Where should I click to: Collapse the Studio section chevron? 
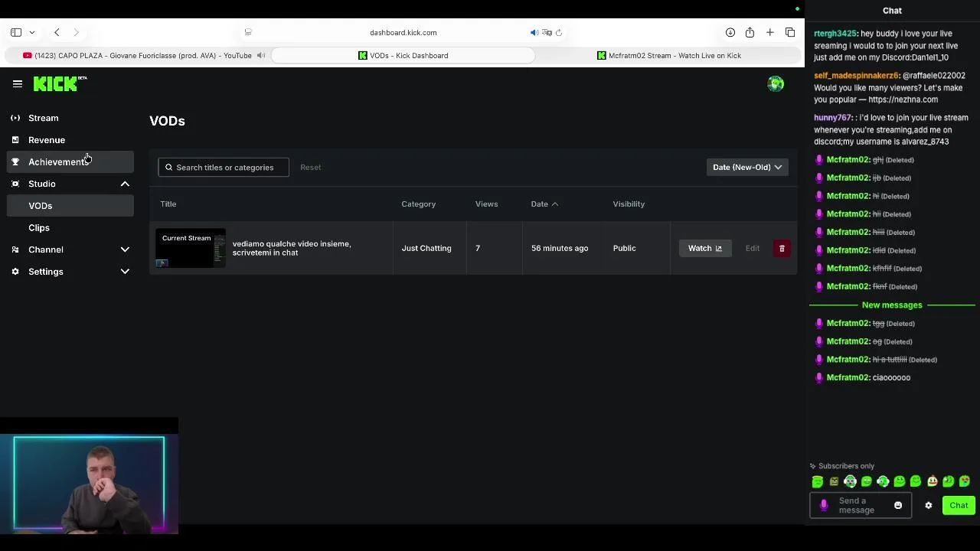click(125, 184)
